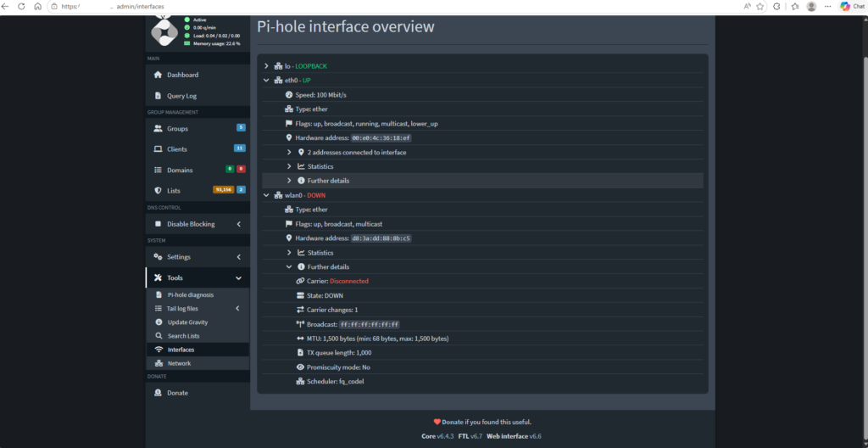Open FTL version v6.7 link
Image resolution: width=868 pixels, height=448 pixels.
point(477,436)
